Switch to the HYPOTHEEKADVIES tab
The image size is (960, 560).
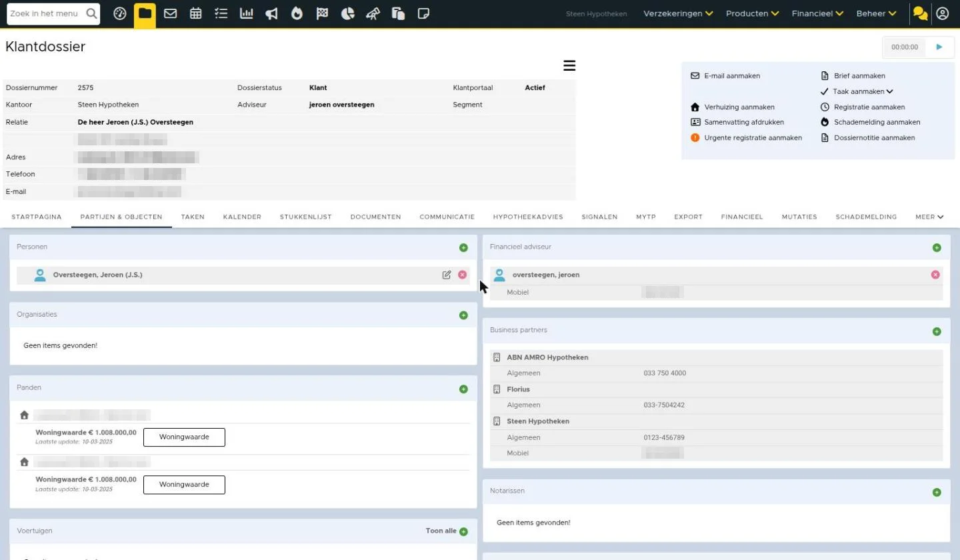tap(528, 217)
